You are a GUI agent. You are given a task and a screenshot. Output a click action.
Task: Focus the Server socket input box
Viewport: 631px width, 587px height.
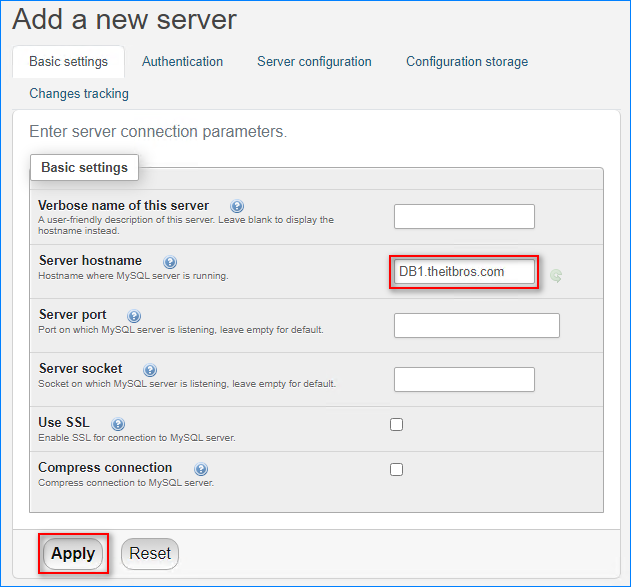click(464, 379)
